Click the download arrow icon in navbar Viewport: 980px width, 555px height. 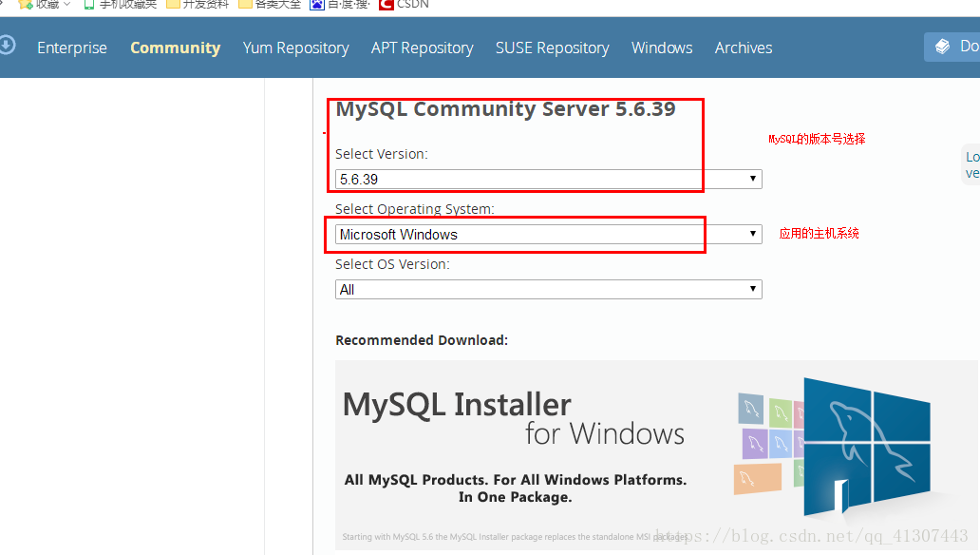7,46
